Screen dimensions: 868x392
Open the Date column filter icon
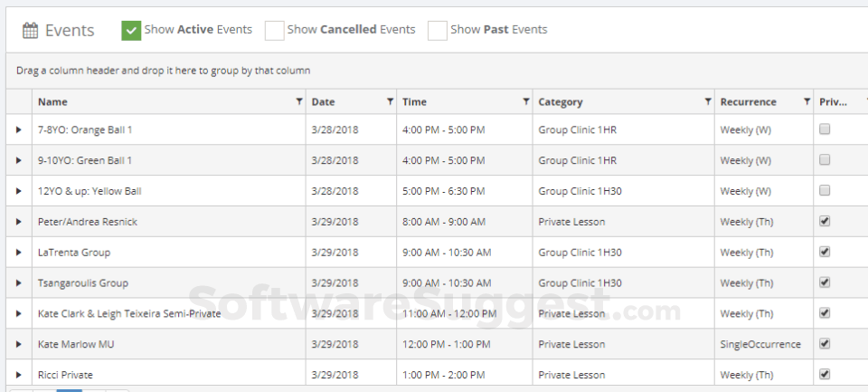coord(390,102)
